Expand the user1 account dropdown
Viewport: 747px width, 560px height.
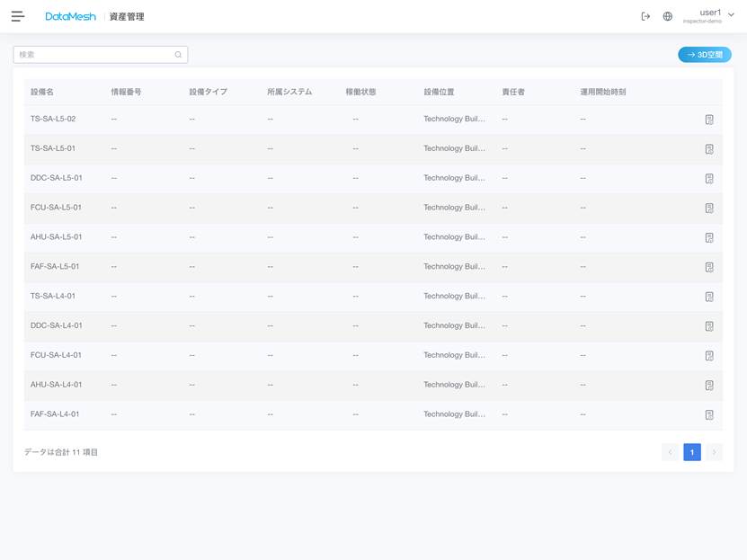tap(731, 15)
